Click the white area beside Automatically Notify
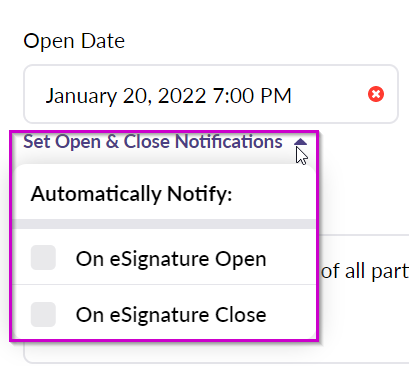 272,194
